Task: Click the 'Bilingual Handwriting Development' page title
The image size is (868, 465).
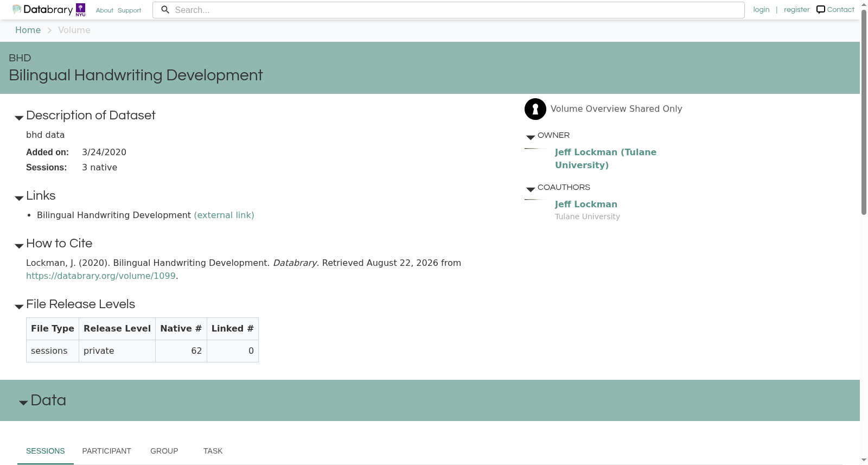Action: (136, 75)
